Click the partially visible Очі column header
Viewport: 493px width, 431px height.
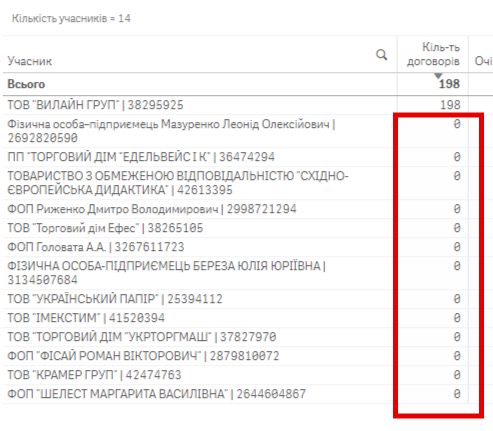click(484, 61)
